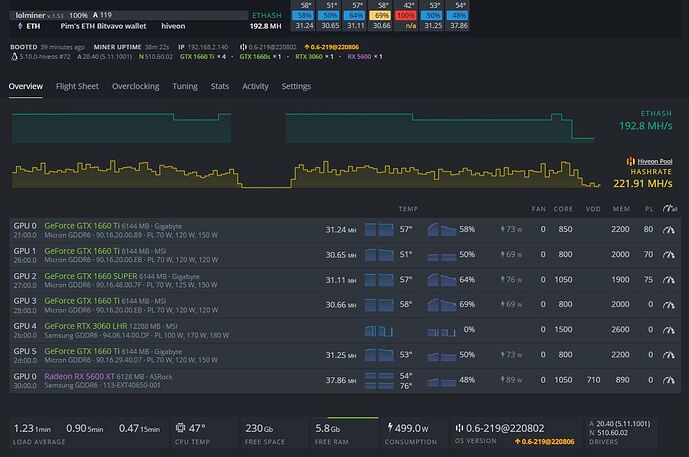Open overclock gauge for RTX 3060 LHR row
This screenshot has height=457, width=689.
click(668, 330)
